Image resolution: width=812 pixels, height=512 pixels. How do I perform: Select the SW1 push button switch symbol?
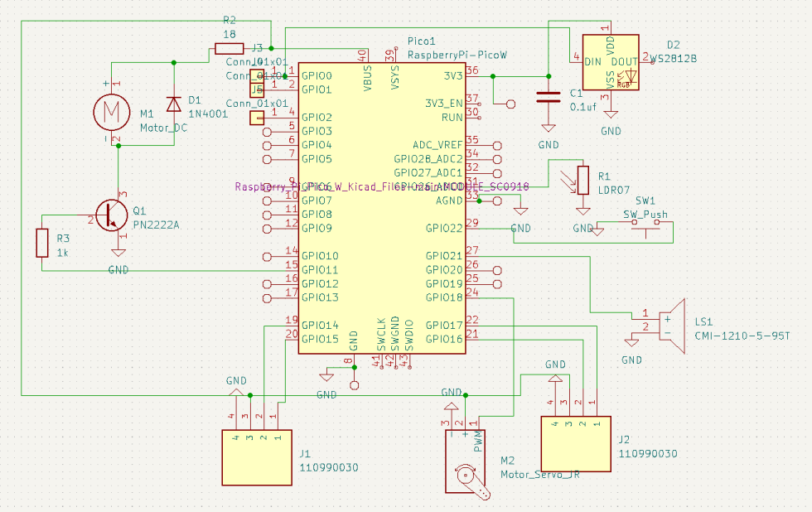click(x=646, y=228)
